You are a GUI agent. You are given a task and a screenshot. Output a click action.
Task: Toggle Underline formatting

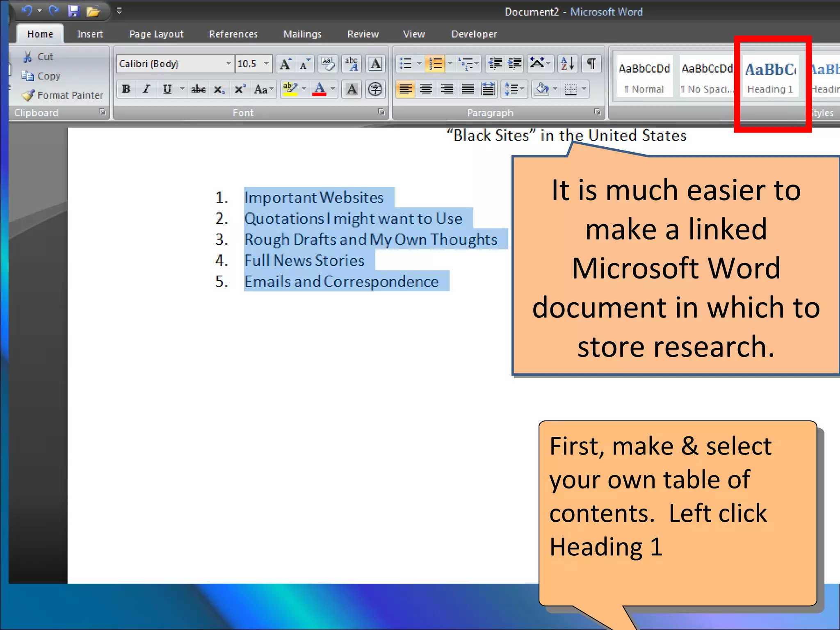(167, 89)
